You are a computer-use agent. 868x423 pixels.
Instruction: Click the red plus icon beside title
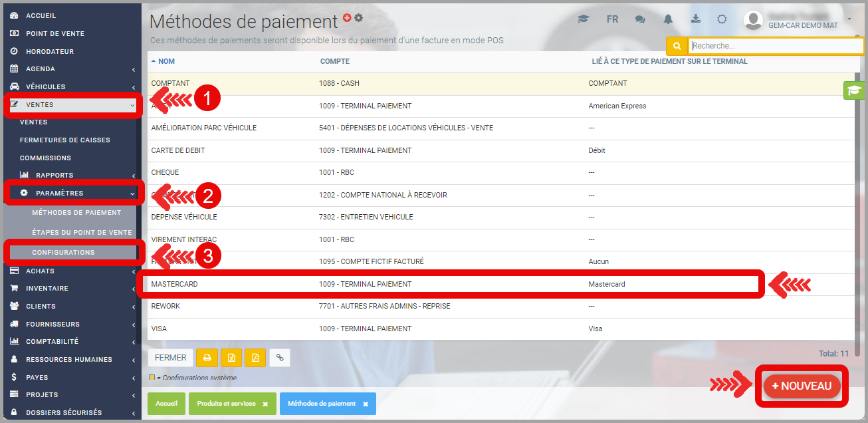click(347, 17)
